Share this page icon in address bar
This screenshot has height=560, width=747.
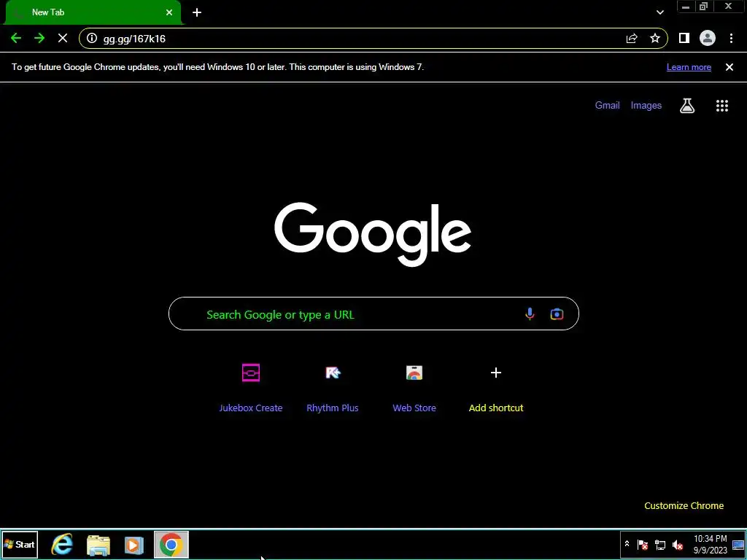[x=632, y=39]
